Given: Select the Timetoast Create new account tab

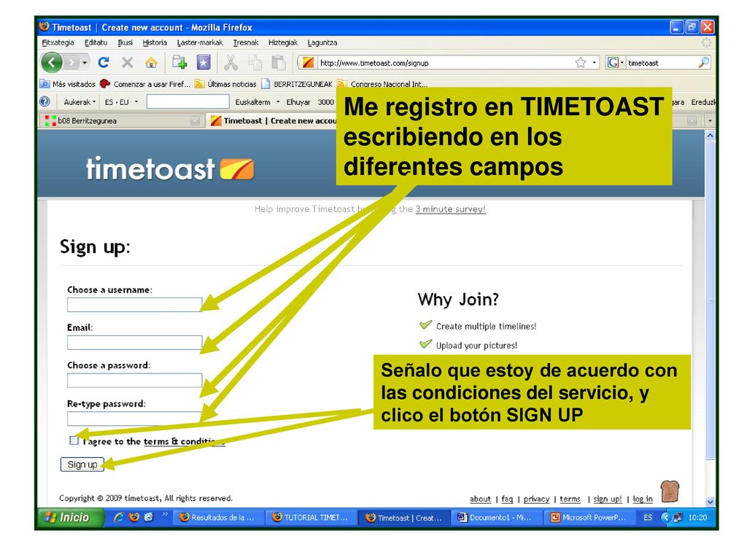Looking at the screenshot, I should (273, 121).
